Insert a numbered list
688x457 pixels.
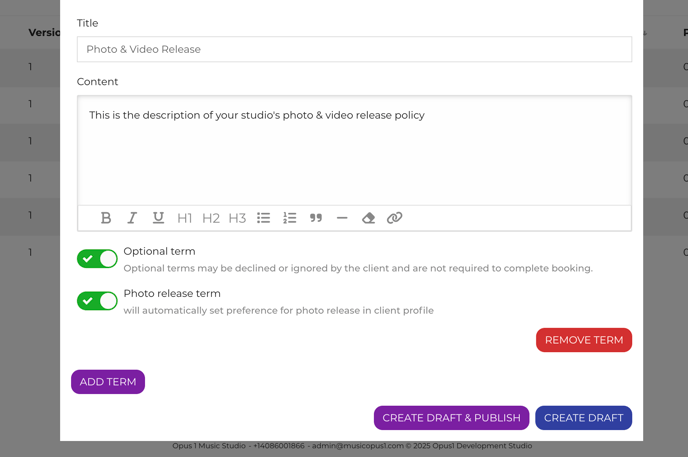point(290,218)
